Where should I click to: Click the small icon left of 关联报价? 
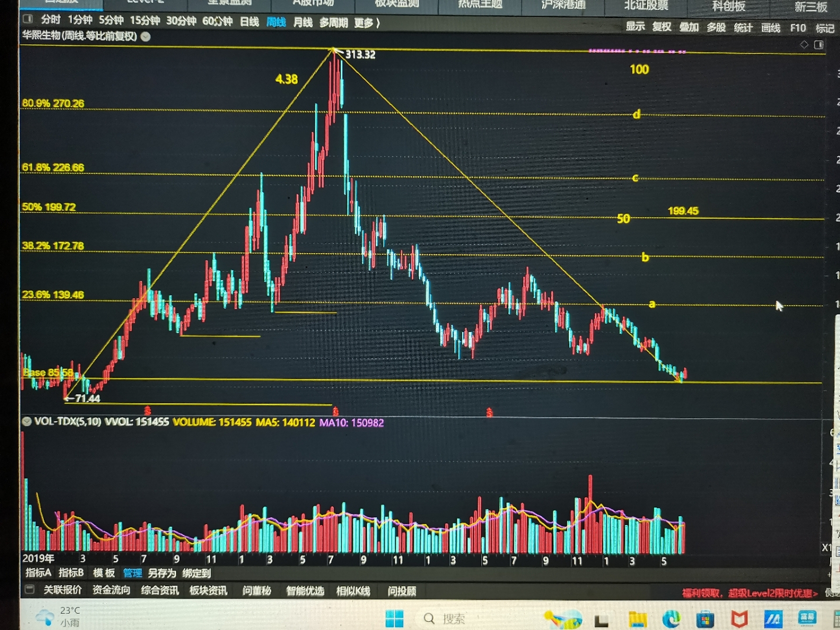(30, 589)
